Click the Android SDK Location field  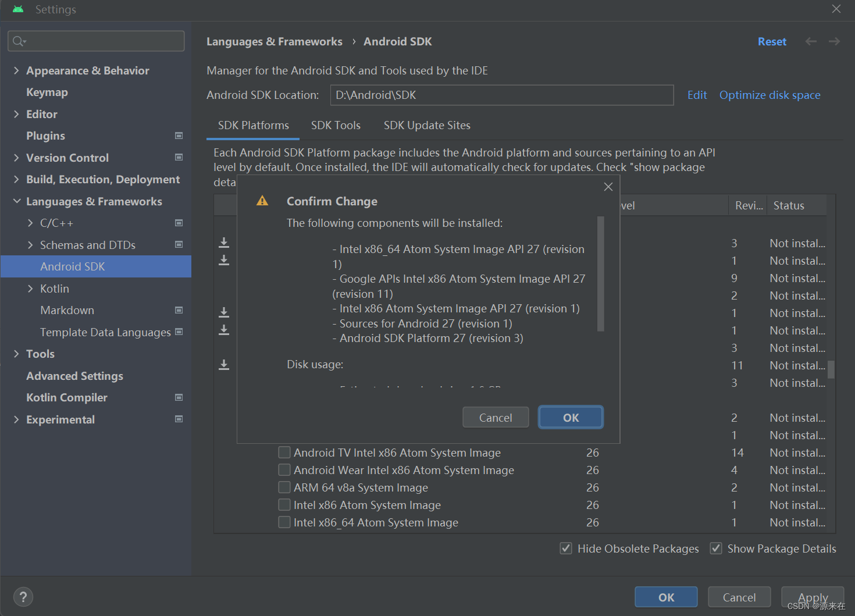click(502, 95)
